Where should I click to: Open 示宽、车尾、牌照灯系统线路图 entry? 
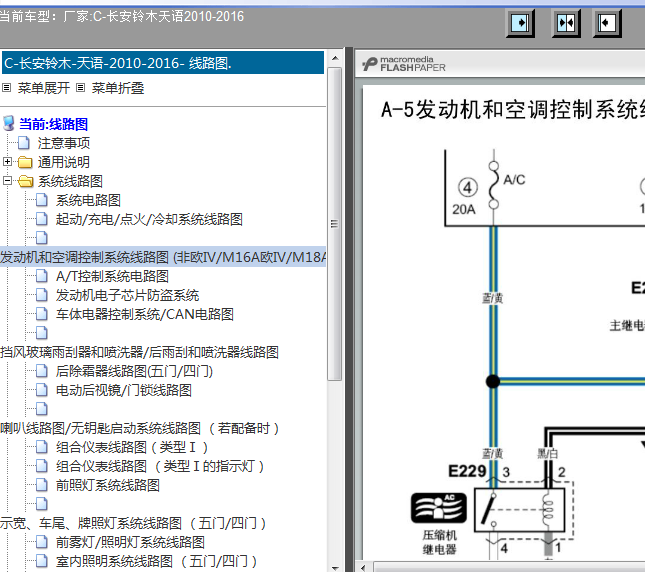pyautogui.click(x=133, y=523)
